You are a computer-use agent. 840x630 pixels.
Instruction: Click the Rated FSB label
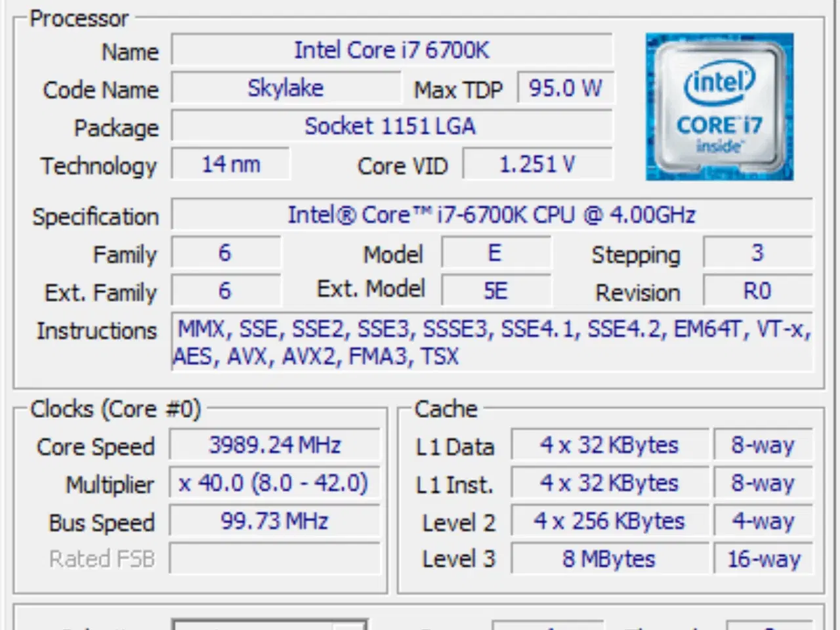tap(102, 558)
